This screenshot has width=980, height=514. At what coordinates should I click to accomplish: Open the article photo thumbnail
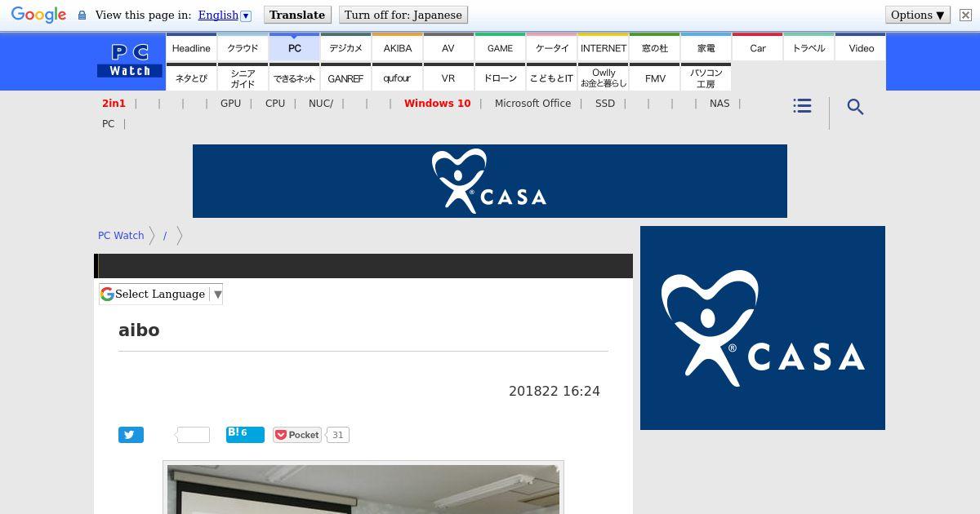(363, 489)
